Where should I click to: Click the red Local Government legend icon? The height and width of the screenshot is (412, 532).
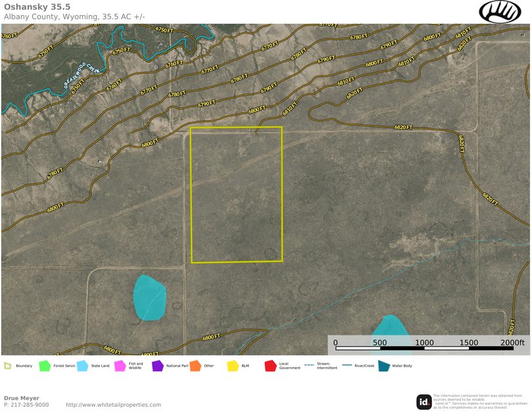click(270, 366)
